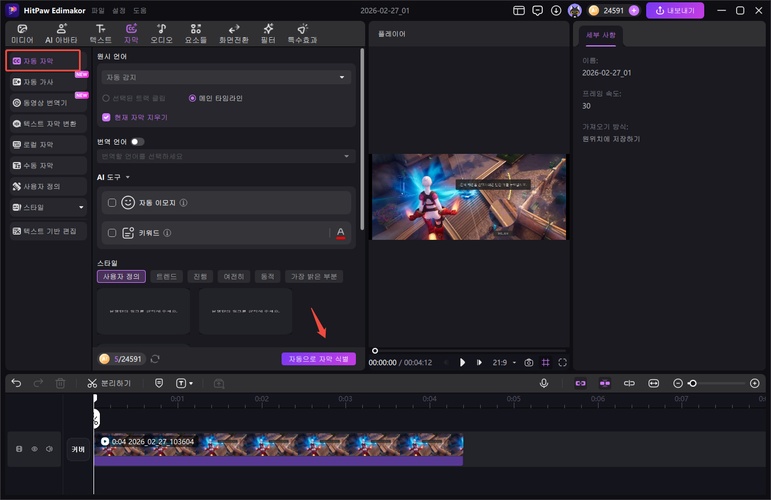The width and height of the screenshot is (771, 500).
Task: Open the 필터 filter tool
Action: pos(270,33)
